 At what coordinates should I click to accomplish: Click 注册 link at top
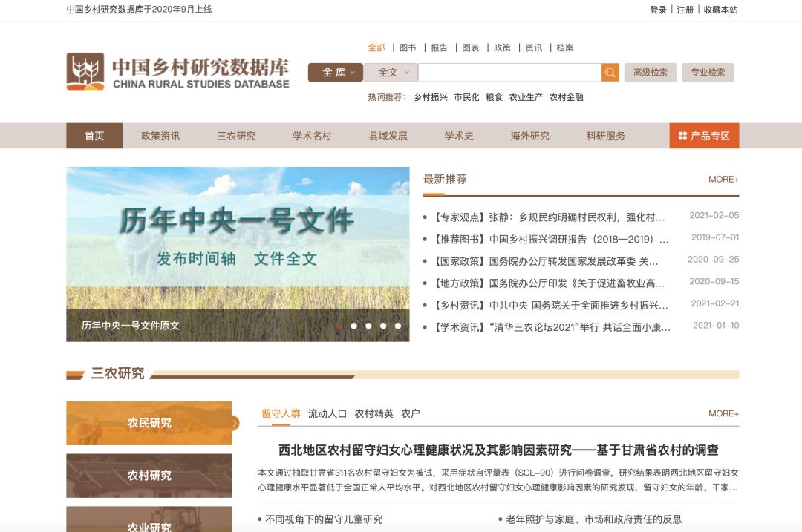(685, 10)
